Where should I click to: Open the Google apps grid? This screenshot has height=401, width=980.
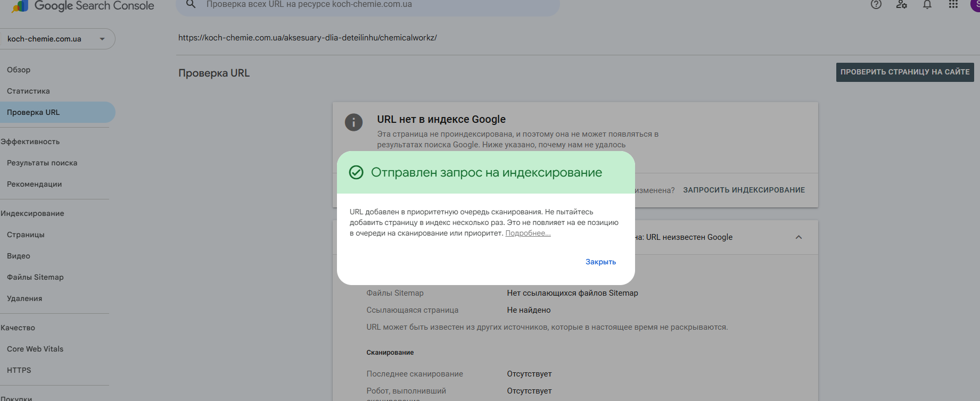tap(953, 4)
